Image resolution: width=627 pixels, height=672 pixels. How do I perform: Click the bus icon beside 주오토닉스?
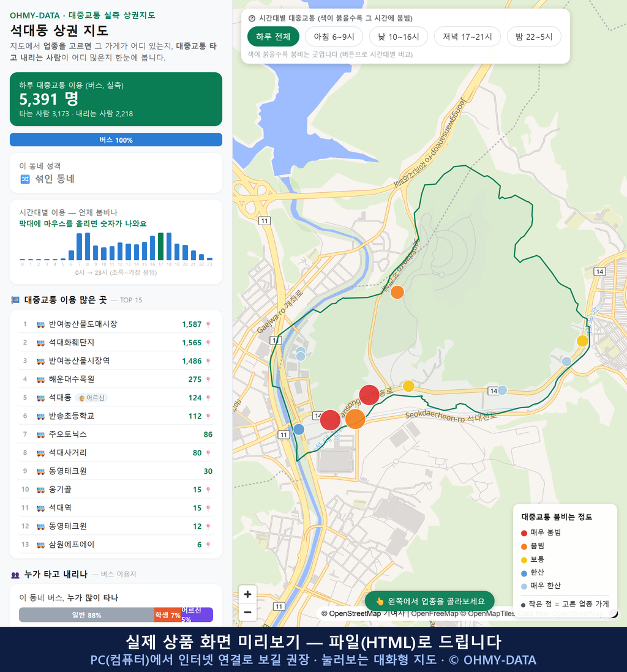click(x=41, y=435)
